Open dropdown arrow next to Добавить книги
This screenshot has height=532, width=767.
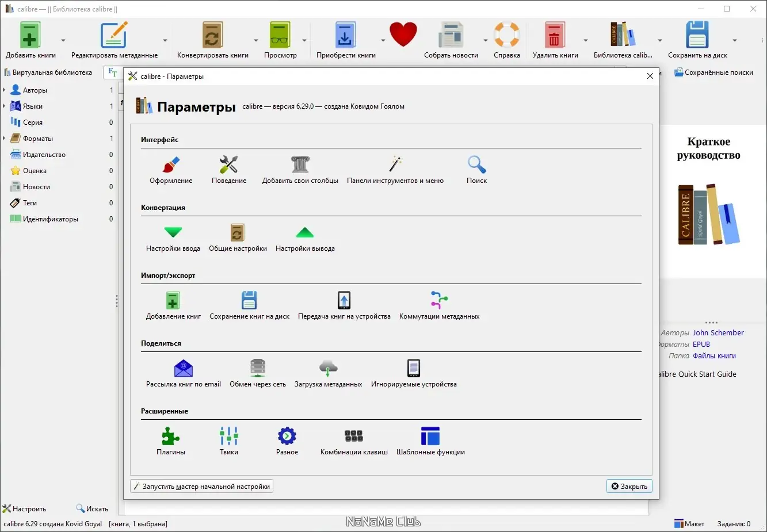pos(63,40)
